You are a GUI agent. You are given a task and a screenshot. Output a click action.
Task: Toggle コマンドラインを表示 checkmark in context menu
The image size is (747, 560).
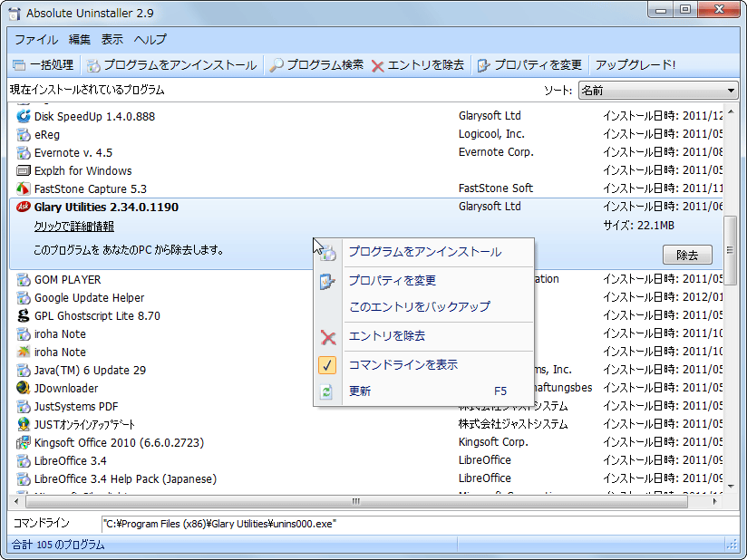click(x=326, y=365)
